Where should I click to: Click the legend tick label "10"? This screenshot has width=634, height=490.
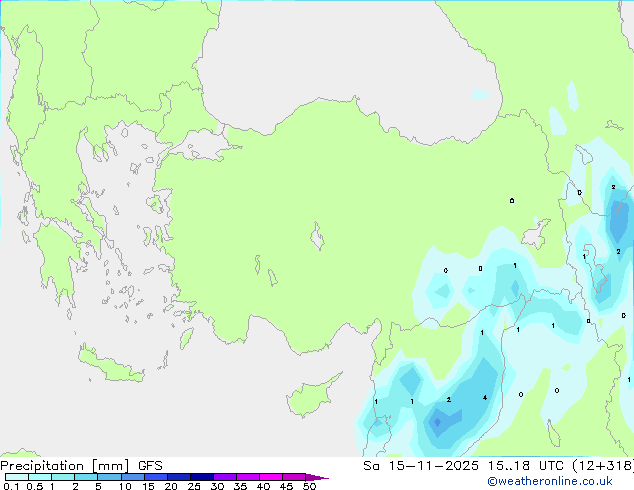tap(125, 486)
